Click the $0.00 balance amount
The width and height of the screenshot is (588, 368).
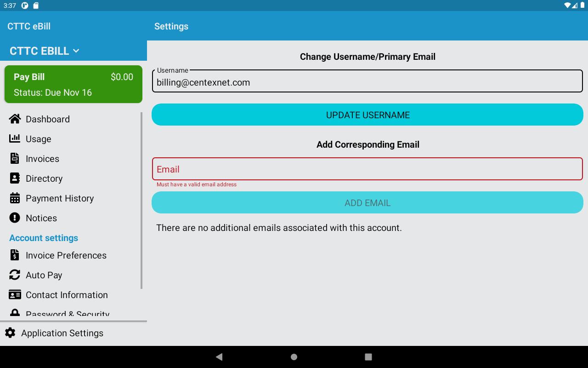tap(122, 77)
